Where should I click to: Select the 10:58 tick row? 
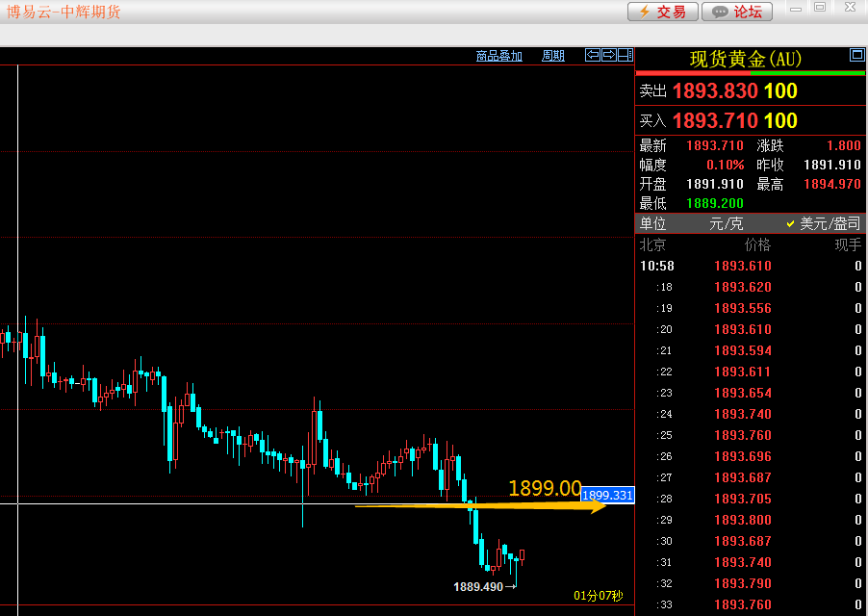[x=751, y=266]
